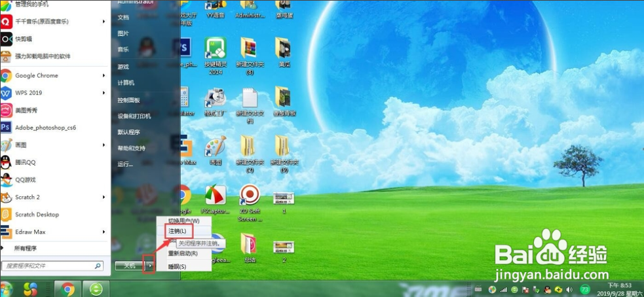Select the desktop image thumbnail labeled 1
Image resolution: width=644 pixels, height=297 pixels.
284,203
